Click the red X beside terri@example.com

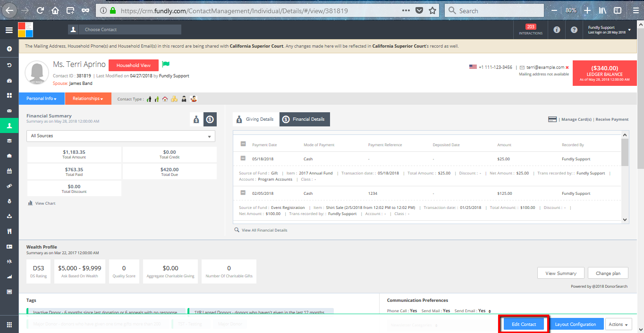(x=567, y=67)
